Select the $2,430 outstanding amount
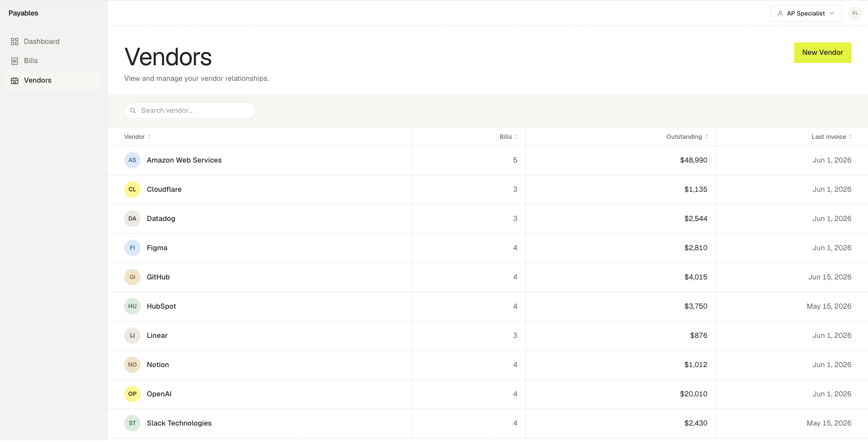This screenshot has height=442, width=868. (696, 423)
